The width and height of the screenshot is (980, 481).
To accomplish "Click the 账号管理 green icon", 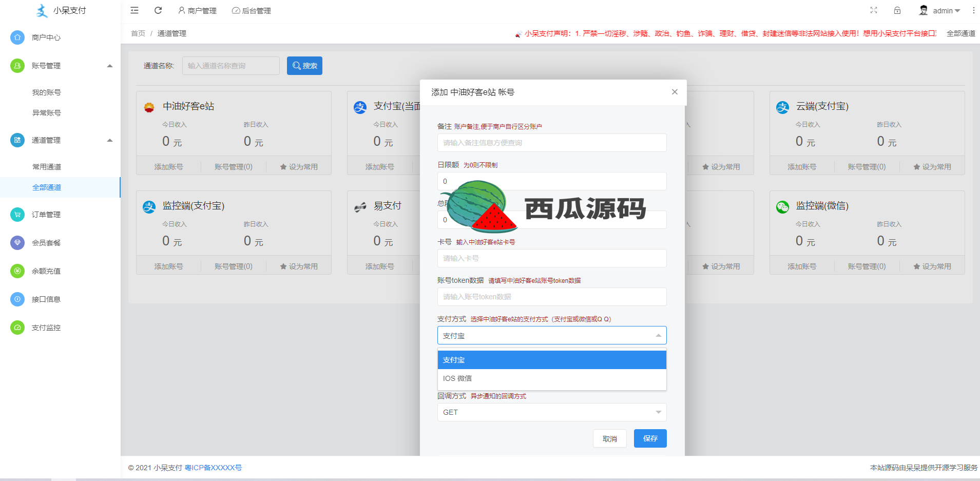I will (17, 66).
